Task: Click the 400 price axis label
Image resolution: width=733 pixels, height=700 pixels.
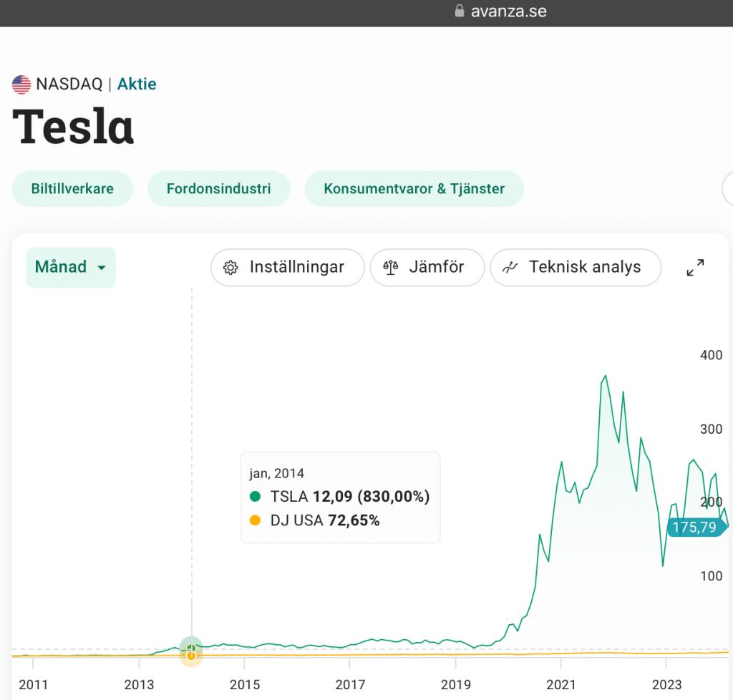Action: [711, 355]
